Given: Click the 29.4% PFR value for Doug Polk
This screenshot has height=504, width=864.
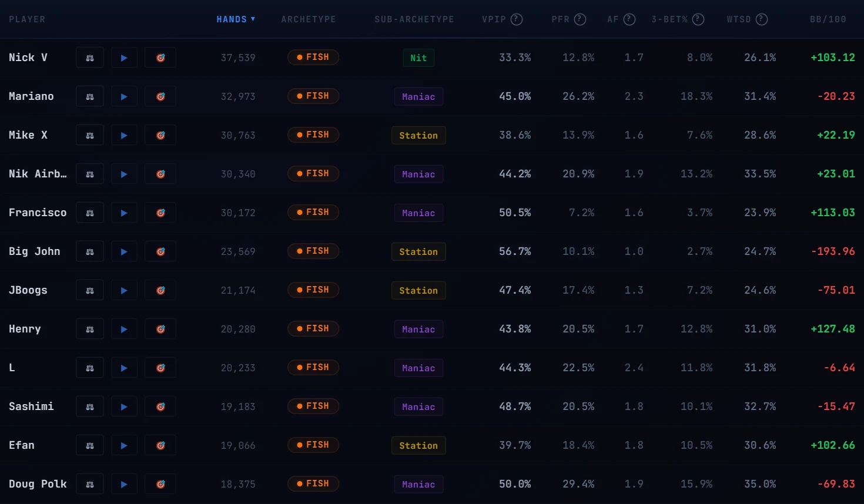Looking at the screenshot, I should [578, 484].
